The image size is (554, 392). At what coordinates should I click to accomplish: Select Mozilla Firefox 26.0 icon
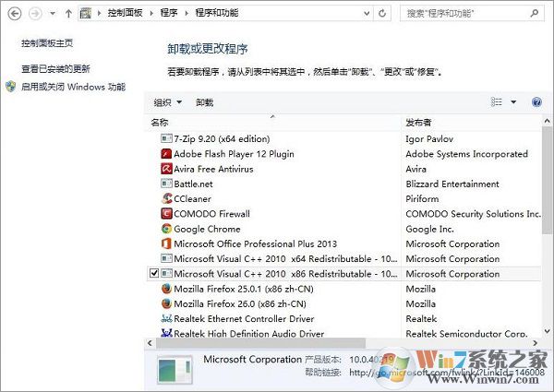pyautogui.click(x=166, y=303)
